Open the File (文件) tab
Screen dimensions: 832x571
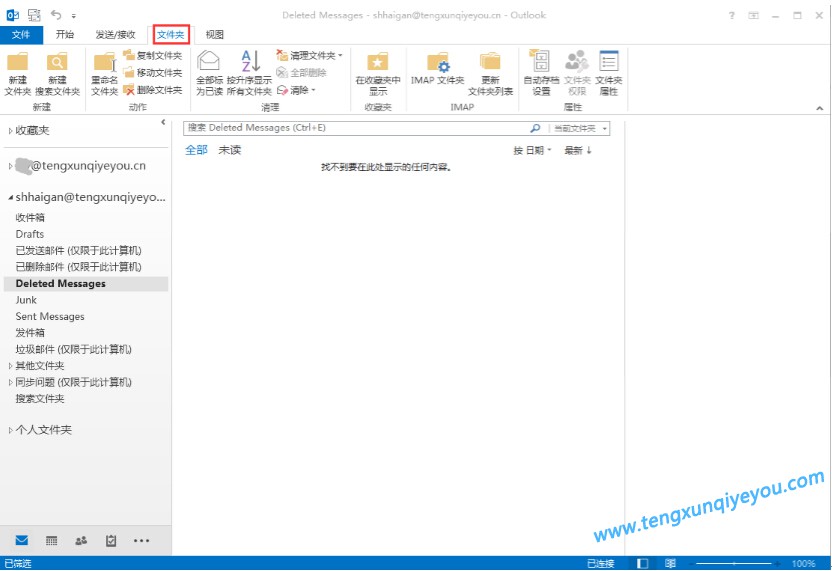point(21,34)
